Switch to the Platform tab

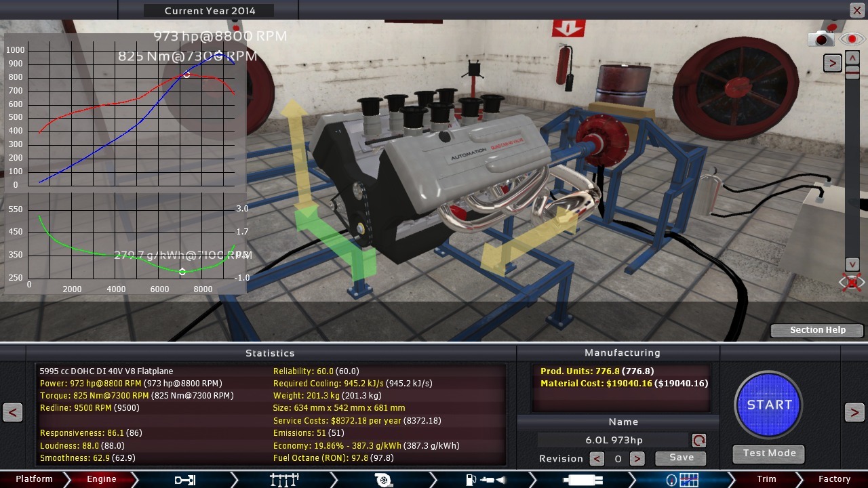pos(34,479)
